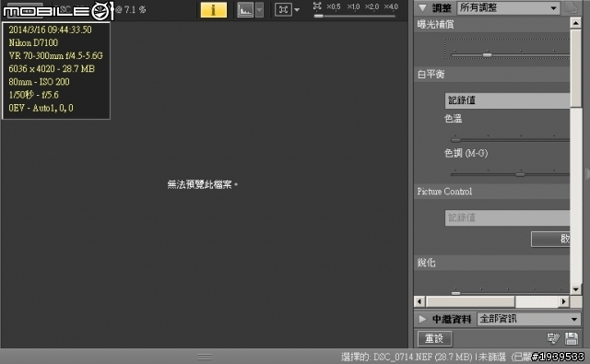This screenshot has width=590, height=364.
Task: Show the histogram overlay icon
Action: coord(245,10)
